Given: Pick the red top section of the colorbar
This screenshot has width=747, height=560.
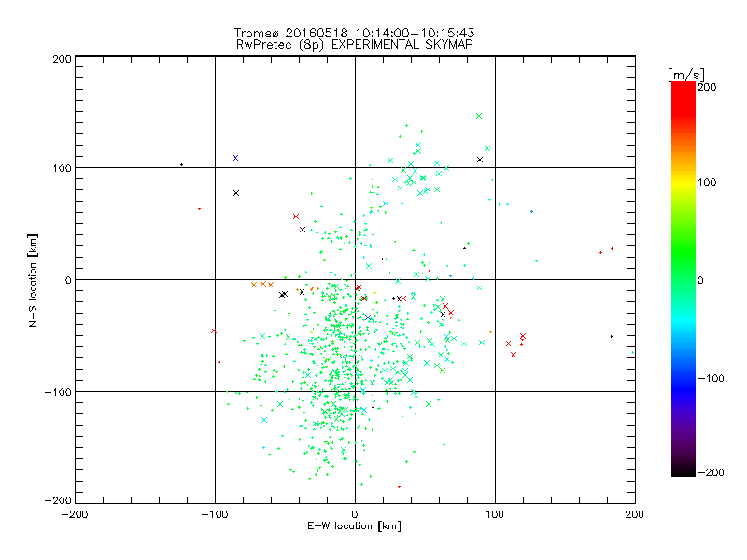Looking at the screenshot, I should pyautogui.click(x=684, y=98).
